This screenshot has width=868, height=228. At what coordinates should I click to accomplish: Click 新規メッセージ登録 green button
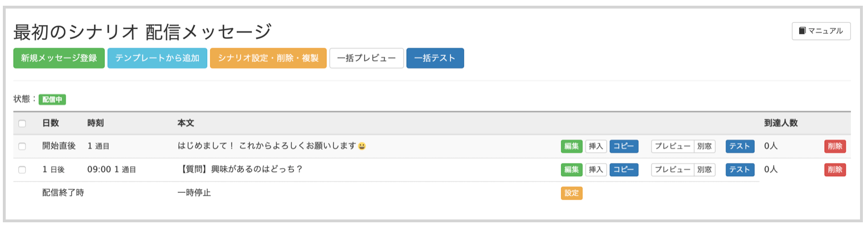click(59, 58)
